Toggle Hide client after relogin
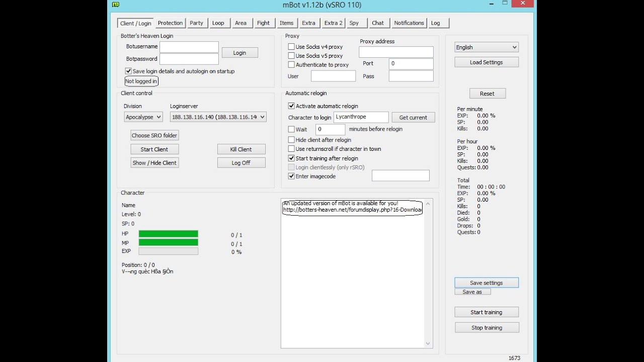Screen dimensions: 644x362 coord(291,140)
